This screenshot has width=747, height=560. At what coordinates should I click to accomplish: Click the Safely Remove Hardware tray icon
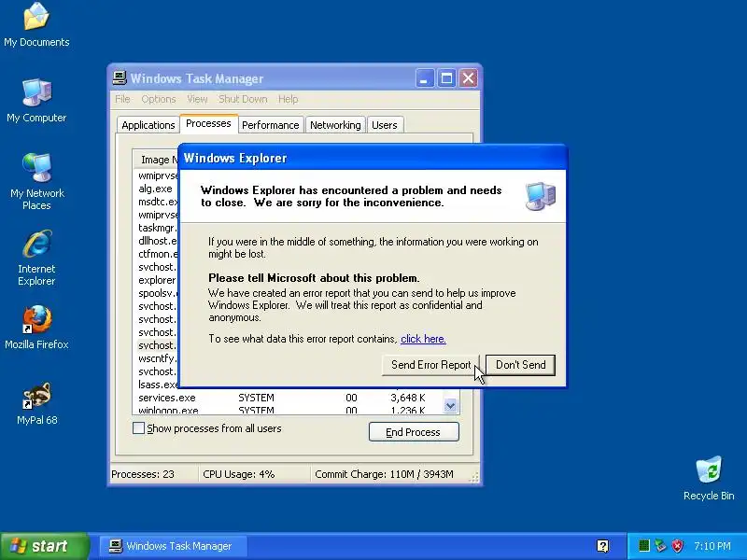(x=660, y=546)
